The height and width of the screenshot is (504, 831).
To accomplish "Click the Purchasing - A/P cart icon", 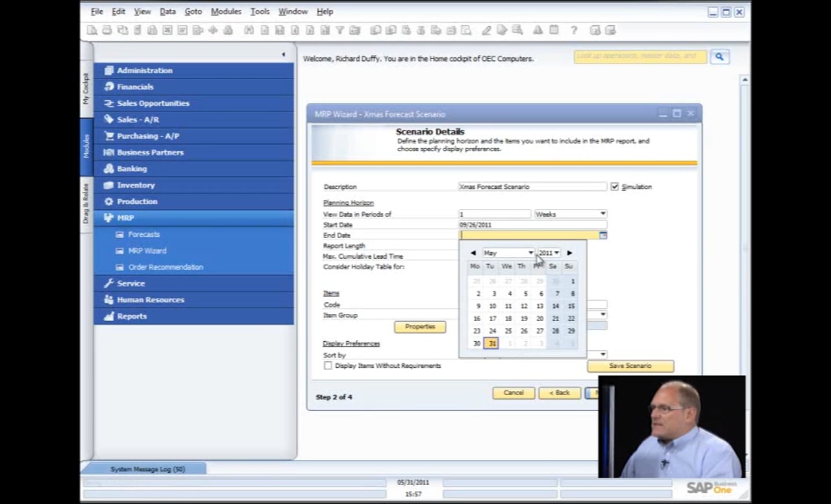I will coord(109,136).
